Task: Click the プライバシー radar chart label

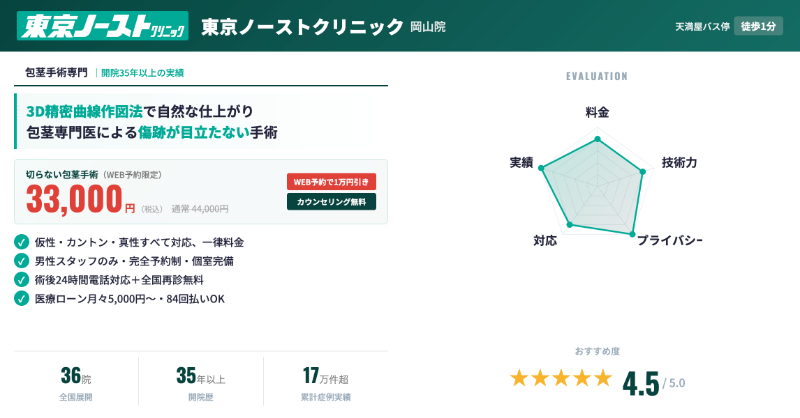Action: pos(669,241)
